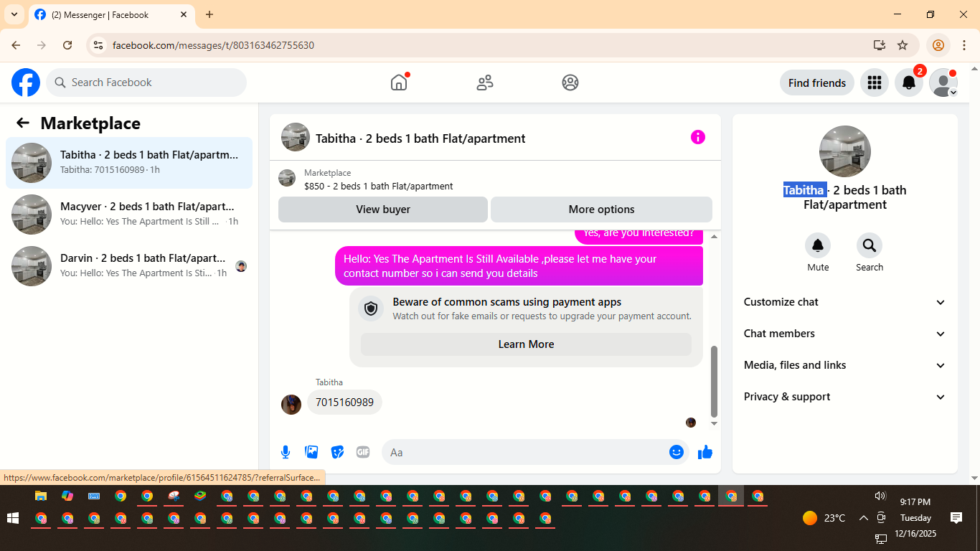The height and width of the screenshot is (551, 980).
Task: Click Chrome's back navigation arrow
Action: click(x=16, y=45)
